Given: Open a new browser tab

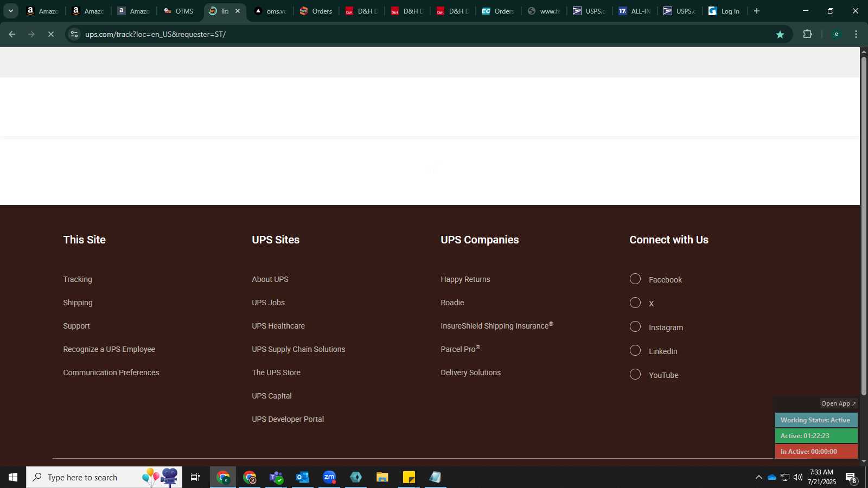Looking at the screenshot, I should tap(757, 11).
